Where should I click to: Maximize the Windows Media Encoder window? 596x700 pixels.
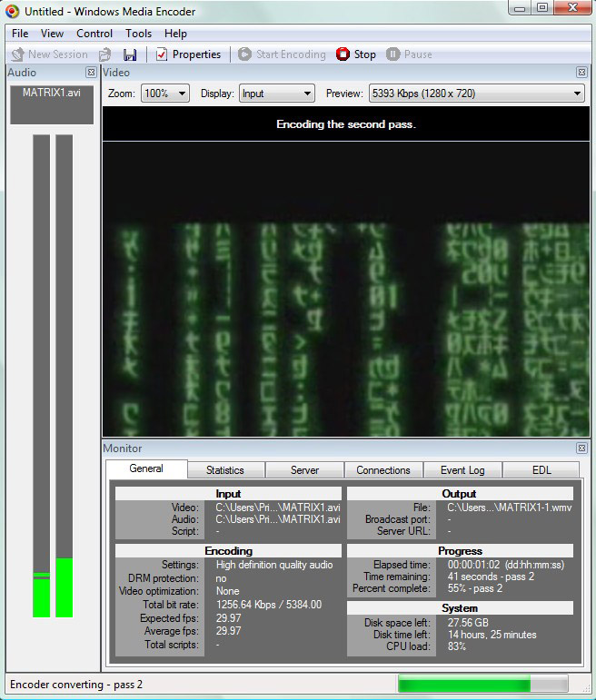pos(541,8)
